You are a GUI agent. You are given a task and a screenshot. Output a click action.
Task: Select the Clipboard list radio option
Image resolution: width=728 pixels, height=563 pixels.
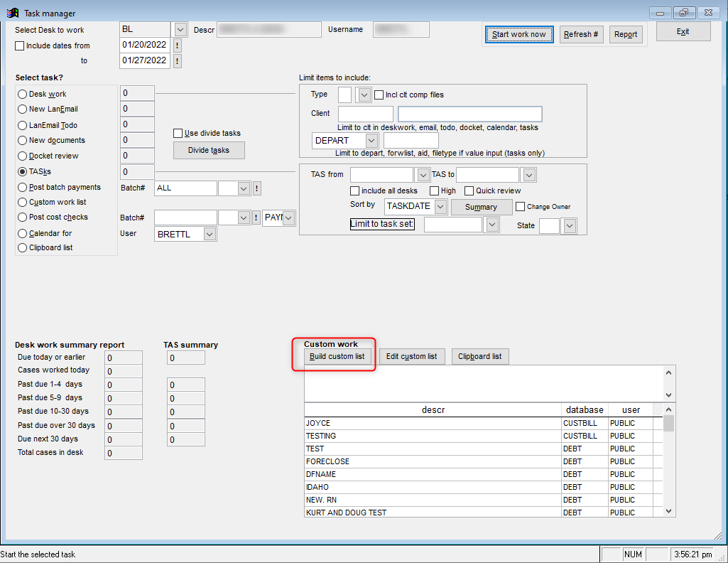[22, 248]
